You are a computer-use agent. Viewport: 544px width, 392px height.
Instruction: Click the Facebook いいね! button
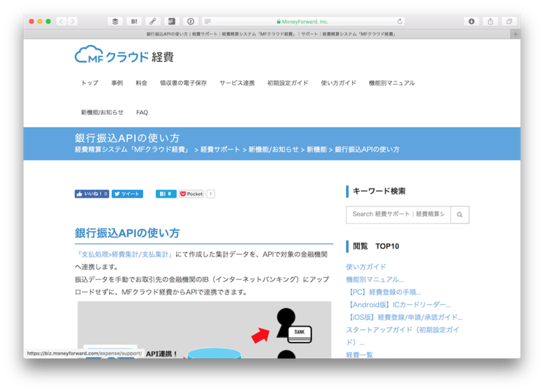[x=92, y=194]
